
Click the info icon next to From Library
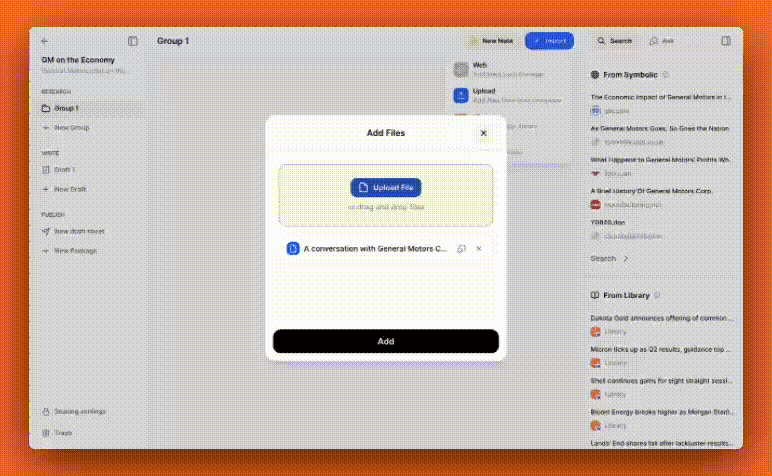pyautogui.click(x=657, y=295)
